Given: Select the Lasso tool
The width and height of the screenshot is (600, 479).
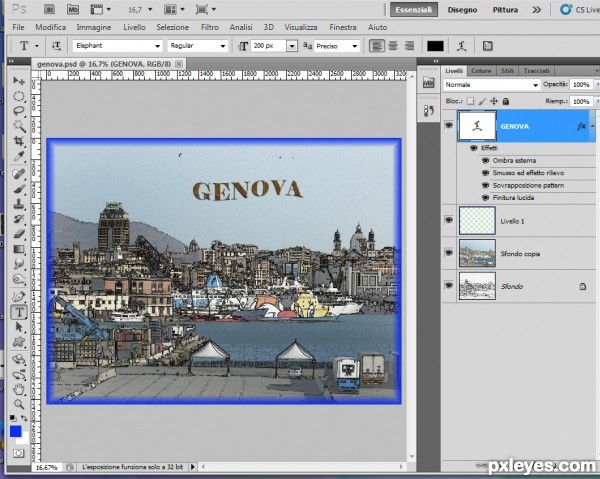Looking at the screenshot, I should pyautogui.click(x=19, y=111).
